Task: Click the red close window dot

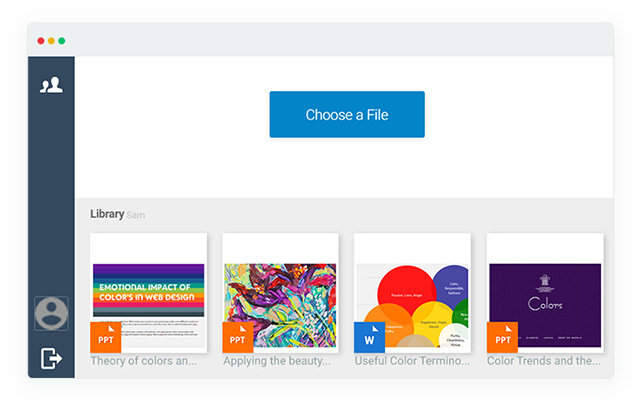Action: [41, 41]
